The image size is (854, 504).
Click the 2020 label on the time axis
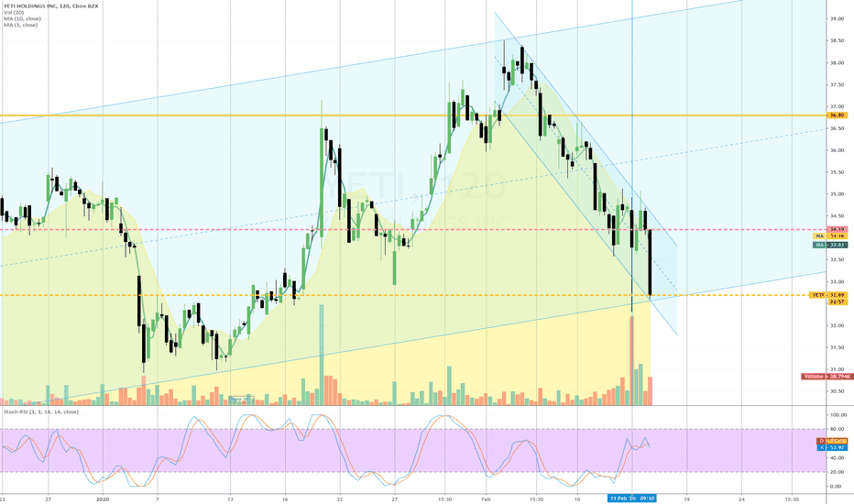[x=103, y=499]
